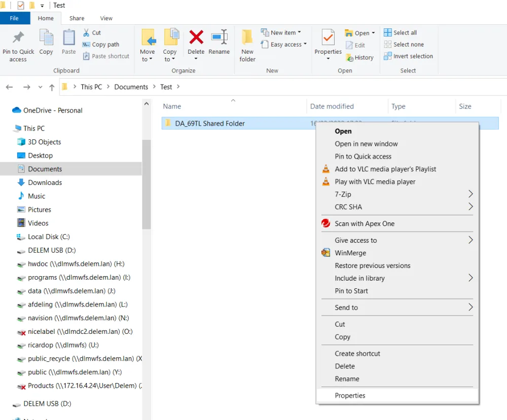Choose Properties in the context menu

point(397,396)
